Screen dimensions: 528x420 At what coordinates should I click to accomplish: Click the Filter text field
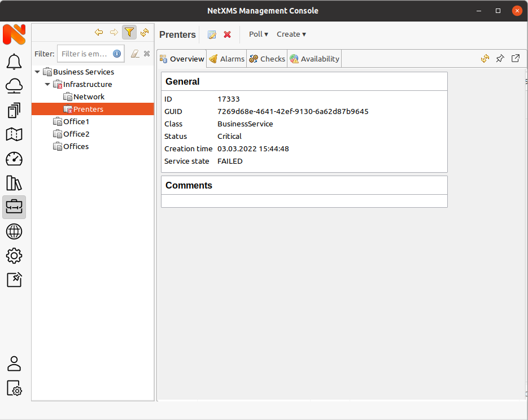(x=91, y=54)
